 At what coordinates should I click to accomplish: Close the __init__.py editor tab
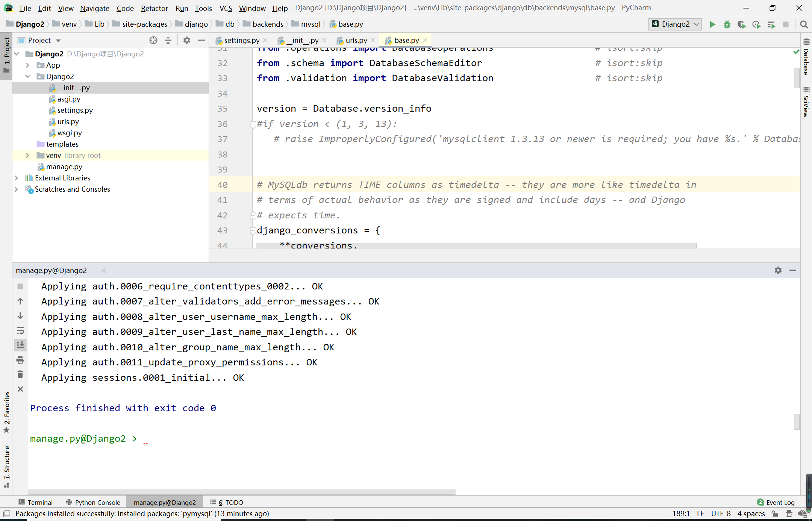(324, 40)
